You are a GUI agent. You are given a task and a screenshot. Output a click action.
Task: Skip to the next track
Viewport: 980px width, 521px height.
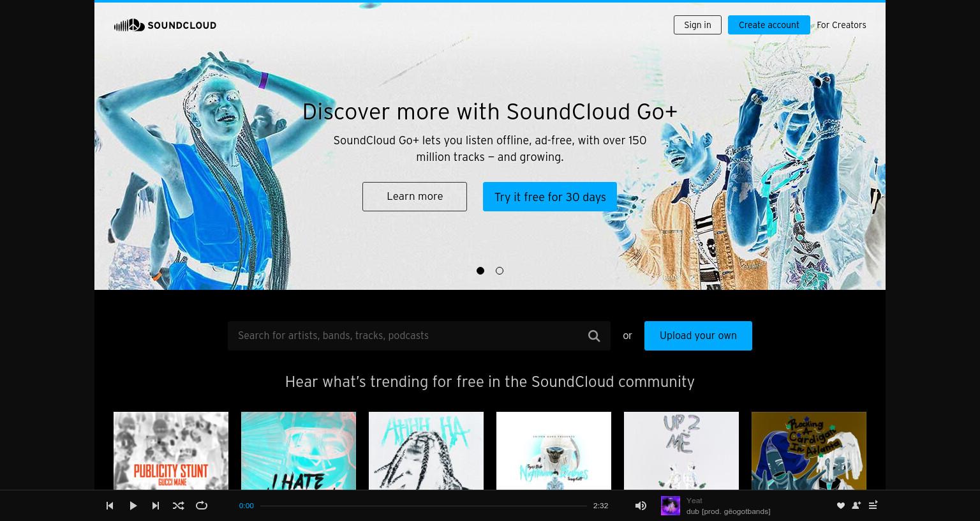tap(156, 506)
